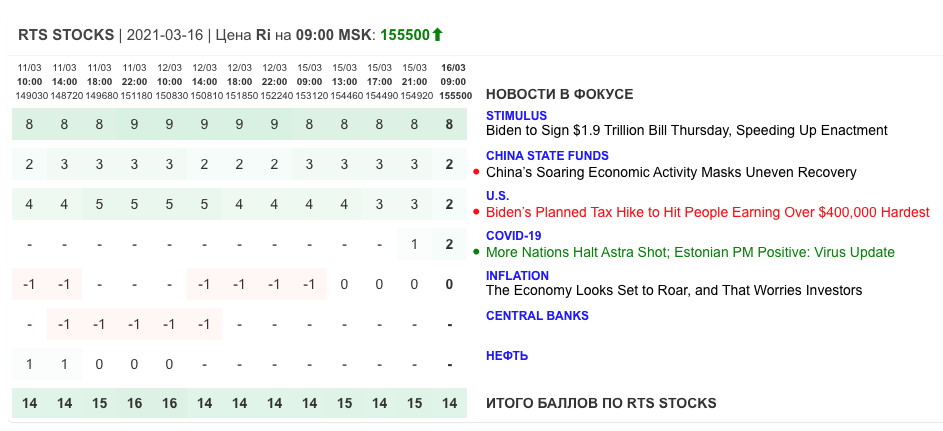Viewport: 943px width, 431px height.
Task: Click the ИТОГО БАЛЛОВ ПО RTS STOCKS label
Action: tap(601, 403)
